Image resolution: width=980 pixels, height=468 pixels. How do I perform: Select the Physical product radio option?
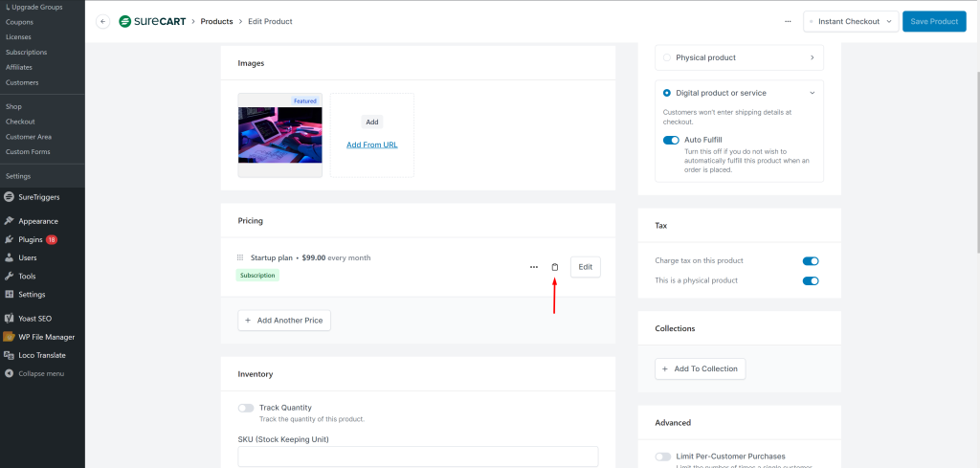pos(667,57)
